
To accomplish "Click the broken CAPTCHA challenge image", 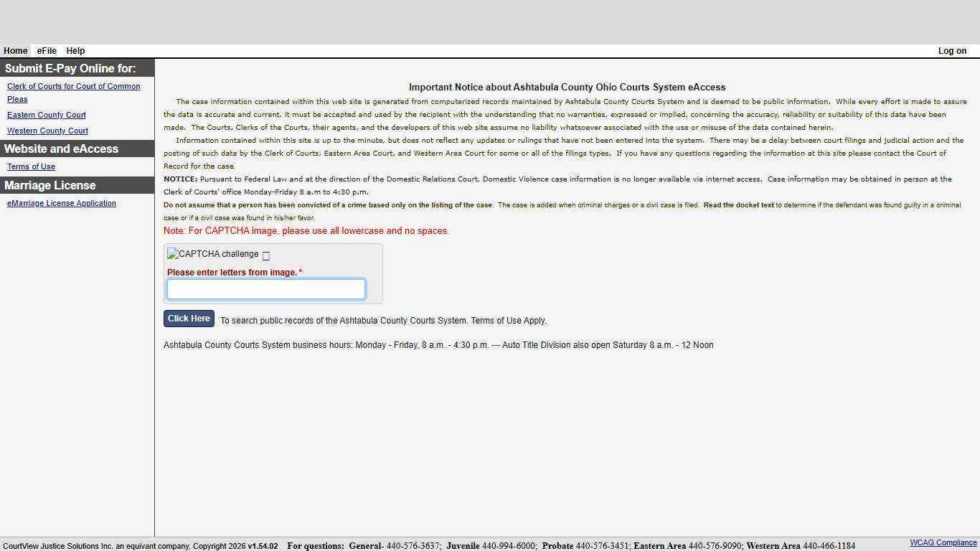I will (x=213, y=254).
